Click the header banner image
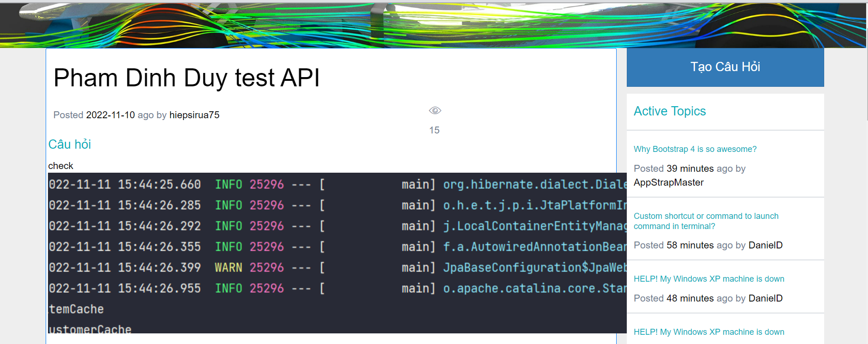 coord(433,25)
